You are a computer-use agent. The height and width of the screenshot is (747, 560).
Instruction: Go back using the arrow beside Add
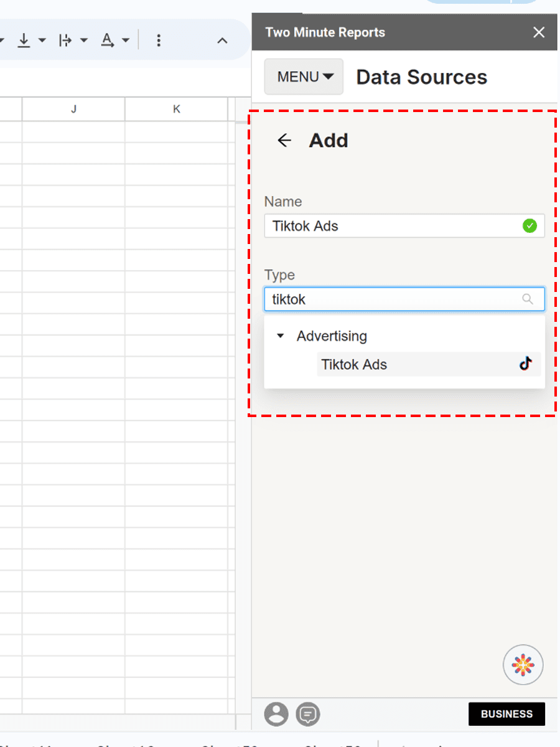pos(284,141)
